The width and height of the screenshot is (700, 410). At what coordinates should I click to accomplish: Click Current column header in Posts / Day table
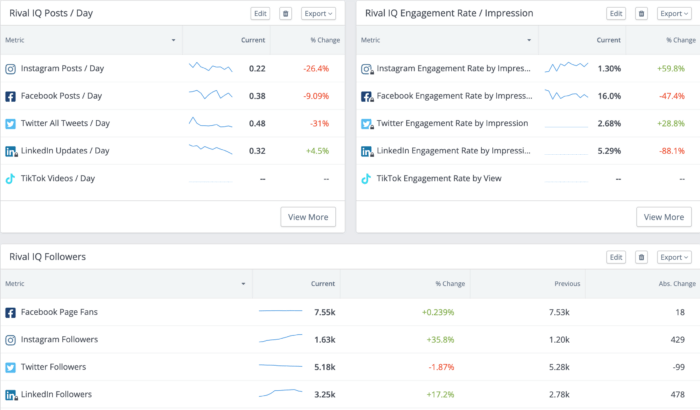tap(253, 40)
